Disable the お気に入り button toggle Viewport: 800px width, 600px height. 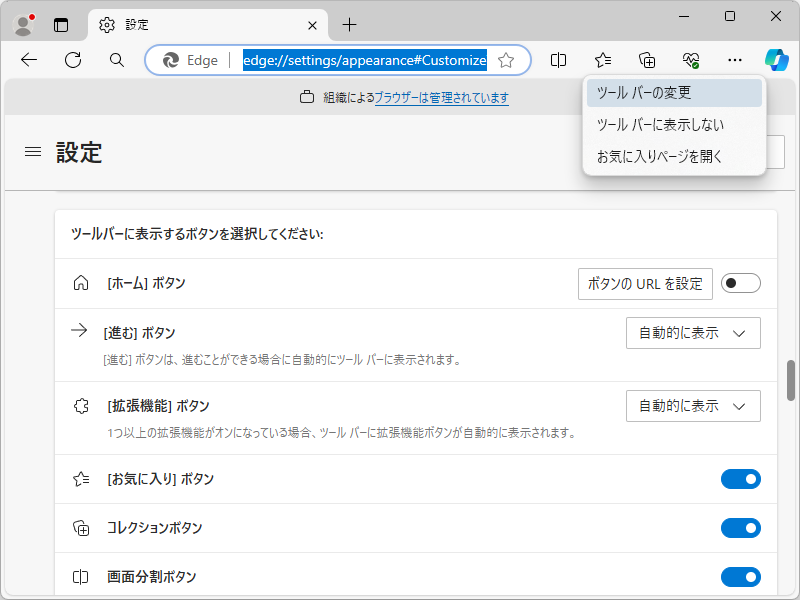pos(741,479)
